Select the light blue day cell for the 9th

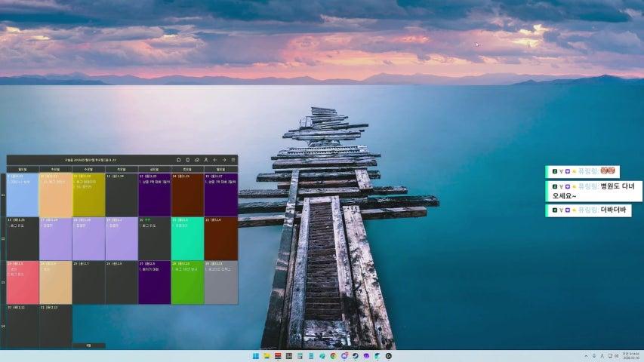coord(23,196)
